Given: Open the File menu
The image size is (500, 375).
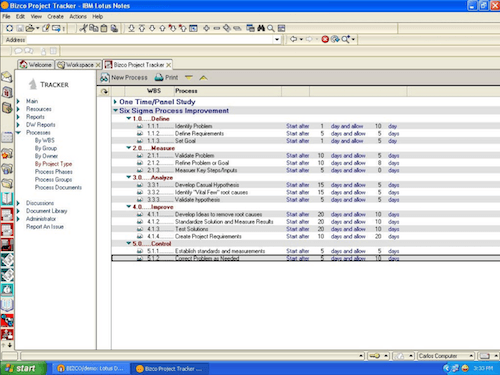Looking at the screenshot, I should coord(6,16).
